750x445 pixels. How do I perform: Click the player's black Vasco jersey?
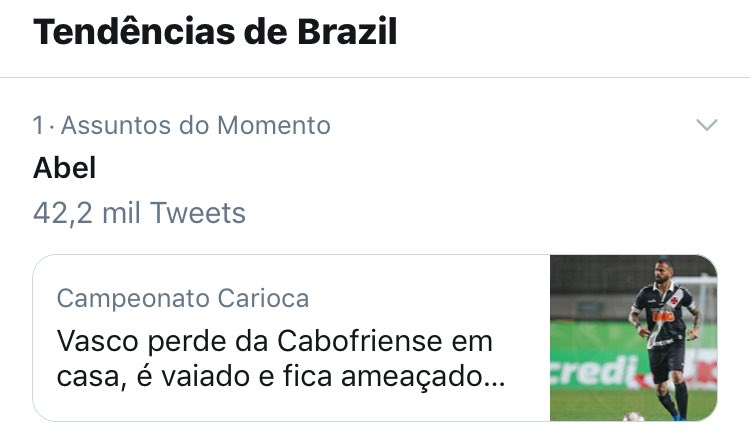[x=662, y=314]
